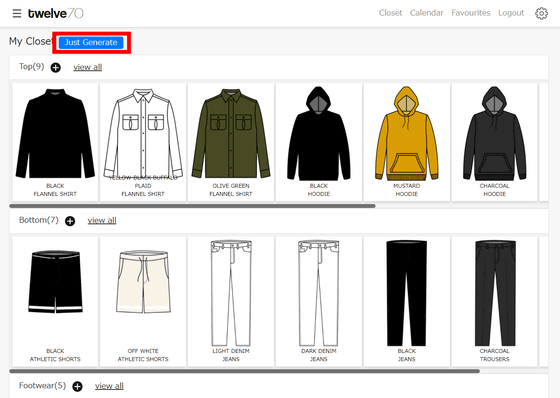Click the Bottom row horizontal scrollbar

(245, 371)
